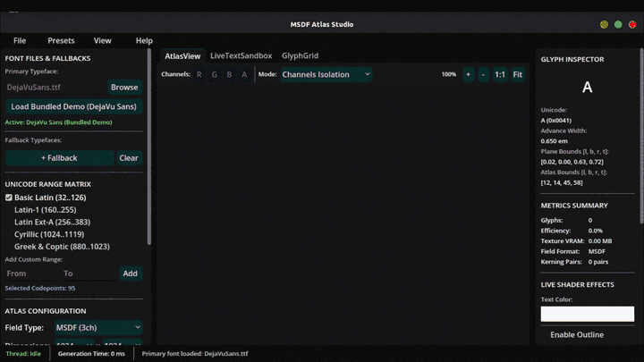Click the 'UNICODE RANGE MATRIX' heading
Viewport: 644px width, 362px height.
tap(47, 184)
